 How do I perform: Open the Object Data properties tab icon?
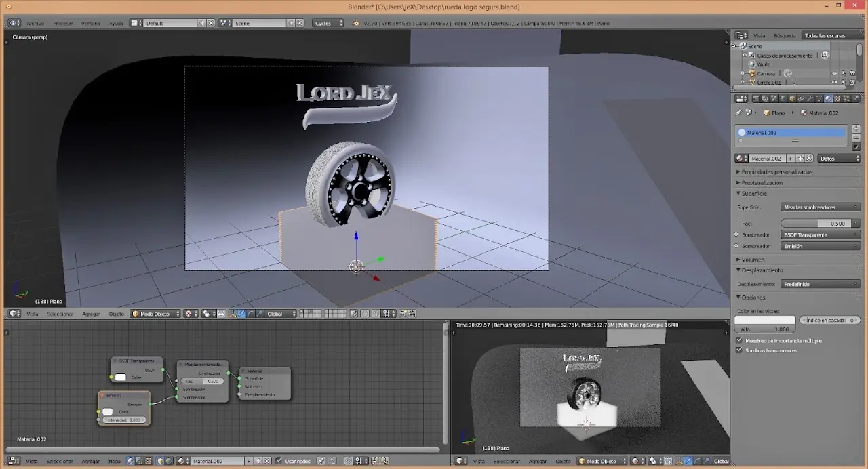[819, 98]
